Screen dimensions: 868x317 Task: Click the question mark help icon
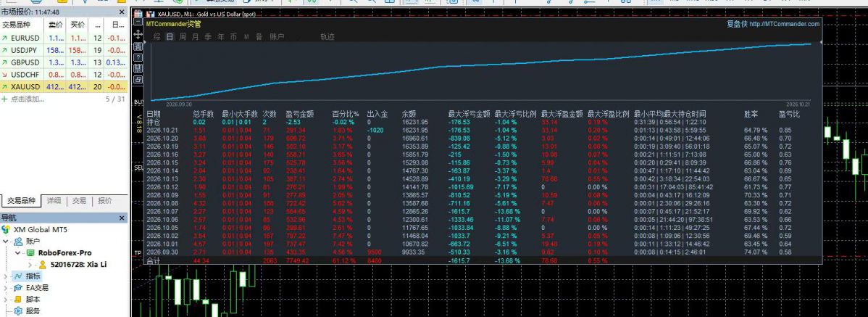pyautogui.click(x=138, y=57)
